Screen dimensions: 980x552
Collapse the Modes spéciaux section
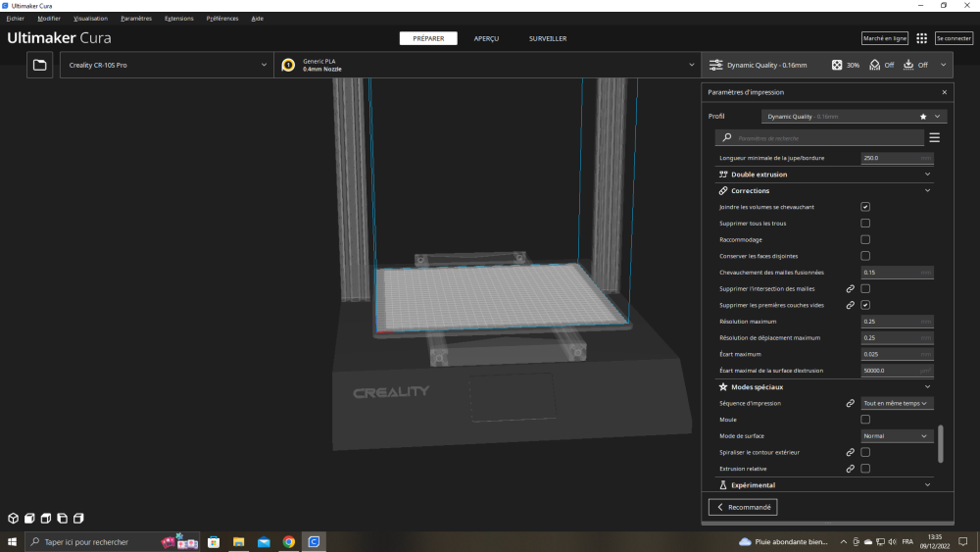pyautogui.click(x=824, y=387)
